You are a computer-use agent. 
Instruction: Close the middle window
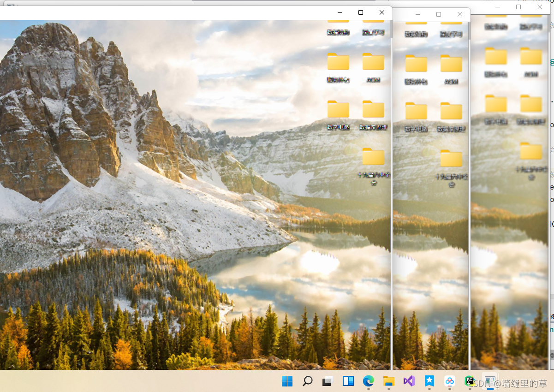click(460, 15)
